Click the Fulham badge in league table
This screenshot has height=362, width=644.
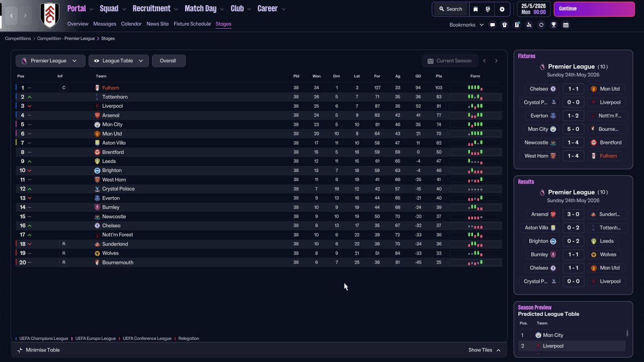(x=98, y=88)
